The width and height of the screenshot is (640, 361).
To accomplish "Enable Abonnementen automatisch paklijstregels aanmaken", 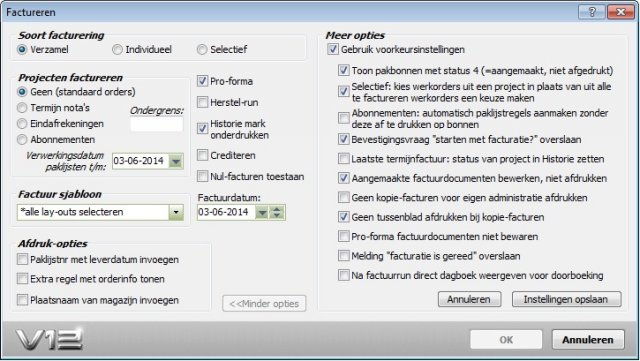I will point(344,118).
